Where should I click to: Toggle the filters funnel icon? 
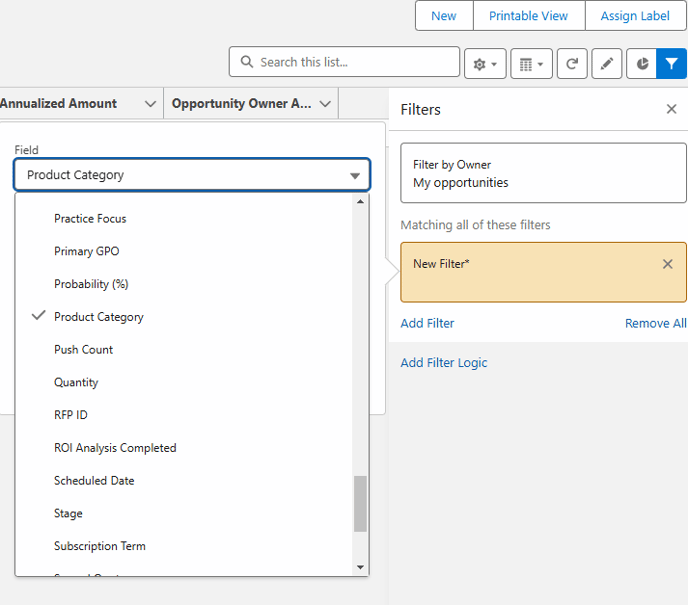pyautogui.click(x=671, y=63)
